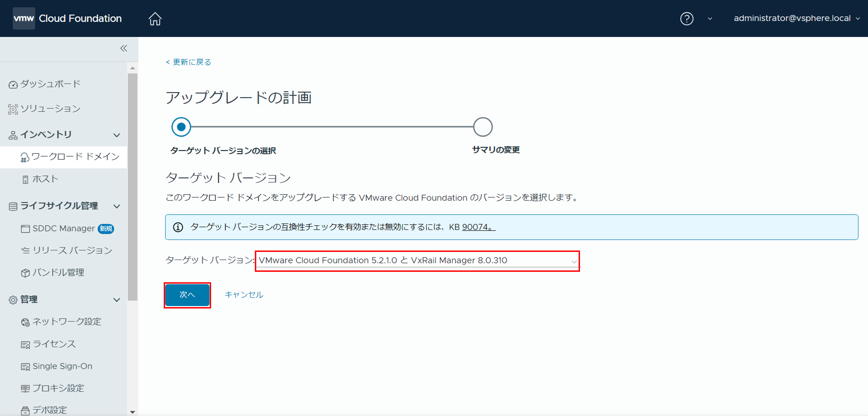Click the 管理 gear icon
Screen dimensions: 868x416
click(13, 300)
